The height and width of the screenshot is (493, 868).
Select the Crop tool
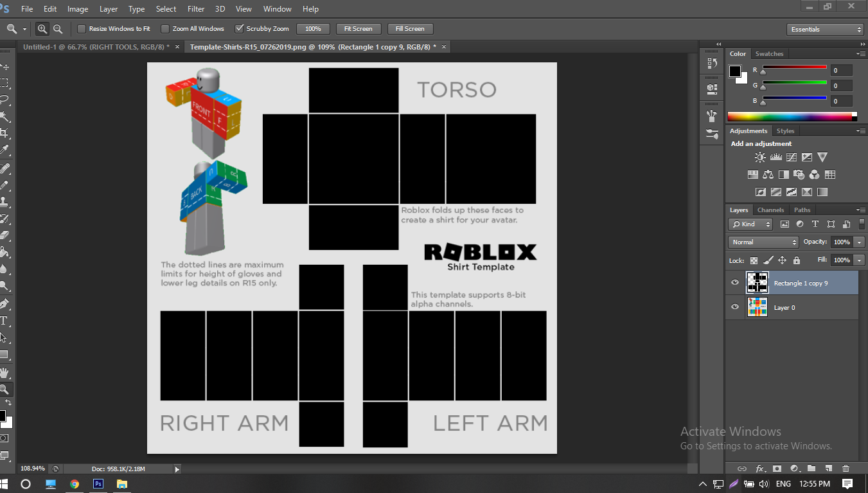coord(4,133)
